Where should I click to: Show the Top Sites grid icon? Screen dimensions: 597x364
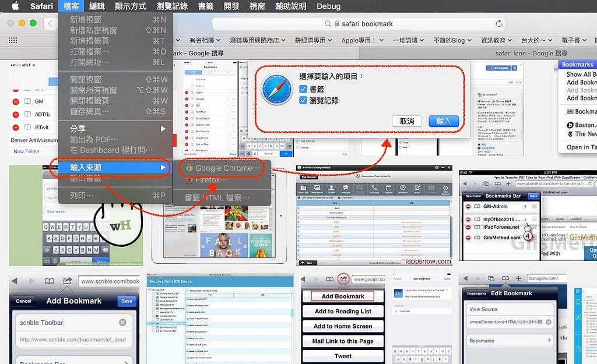pyautogui.click(x=13, y=40)
